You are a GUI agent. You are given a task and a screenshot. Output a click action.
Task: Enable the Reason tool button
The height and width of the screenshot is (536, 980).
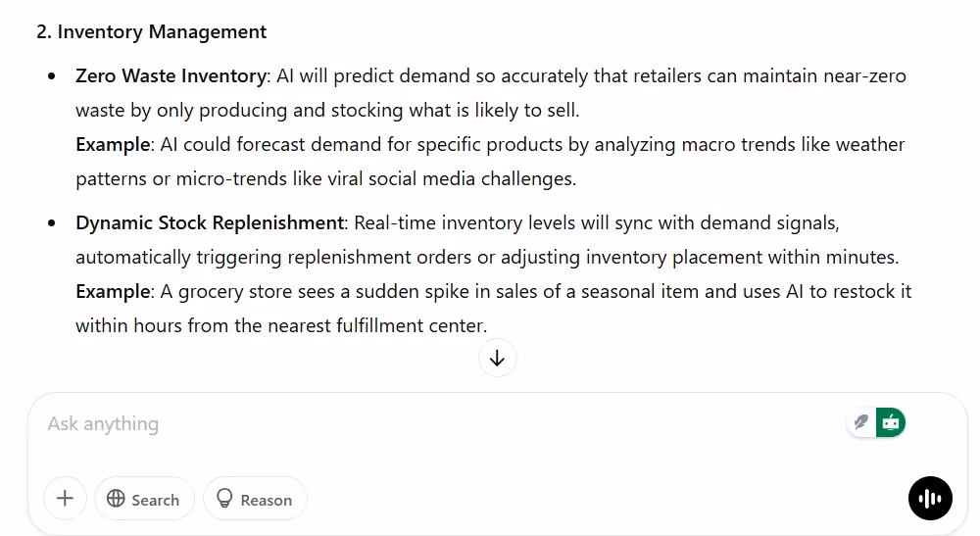coord(255,499)
